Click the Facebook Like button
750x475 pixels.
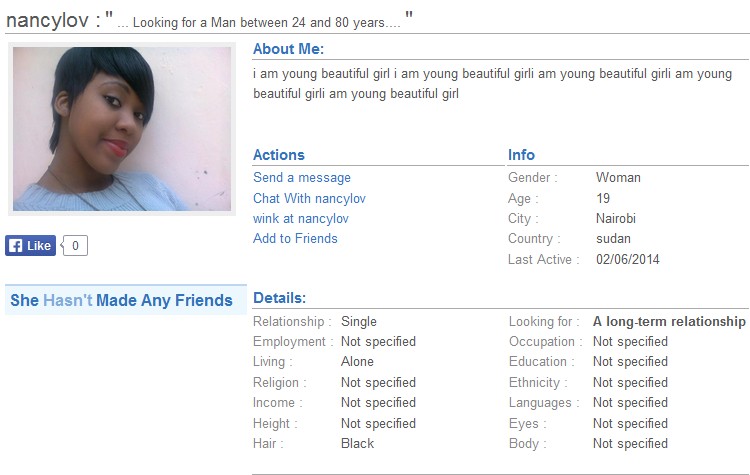point(30,246)
